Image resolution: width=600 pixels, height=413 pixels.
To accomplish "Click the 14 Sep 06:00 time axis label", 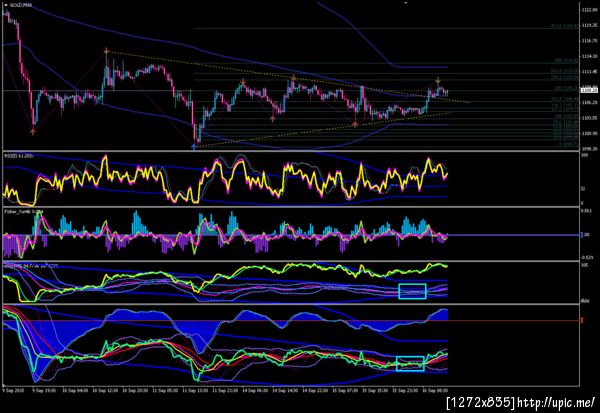I will coord(255,391).
